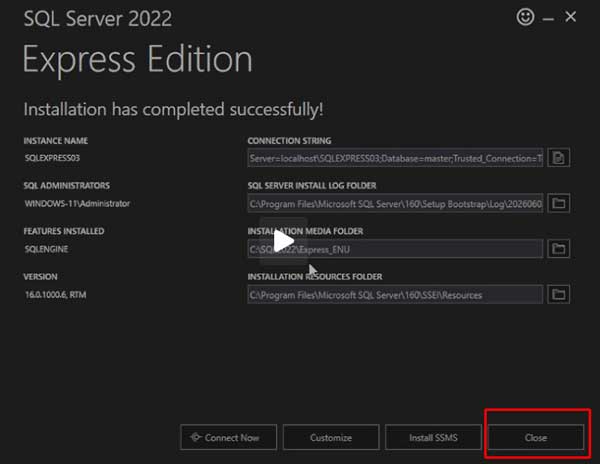600x464 pixels.
Task: Click the Customize button
Action: [x=331, y=437]
